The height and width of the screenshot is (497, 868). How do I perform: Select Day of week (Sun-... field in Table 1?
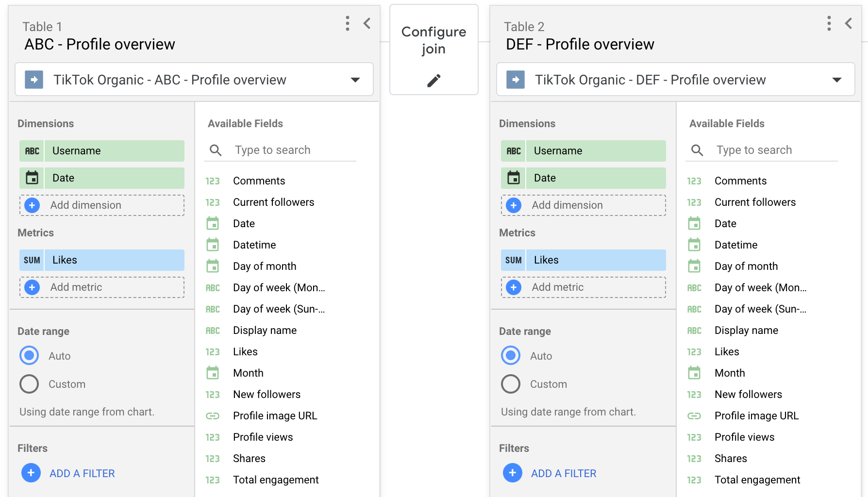[x=280, y=309]
